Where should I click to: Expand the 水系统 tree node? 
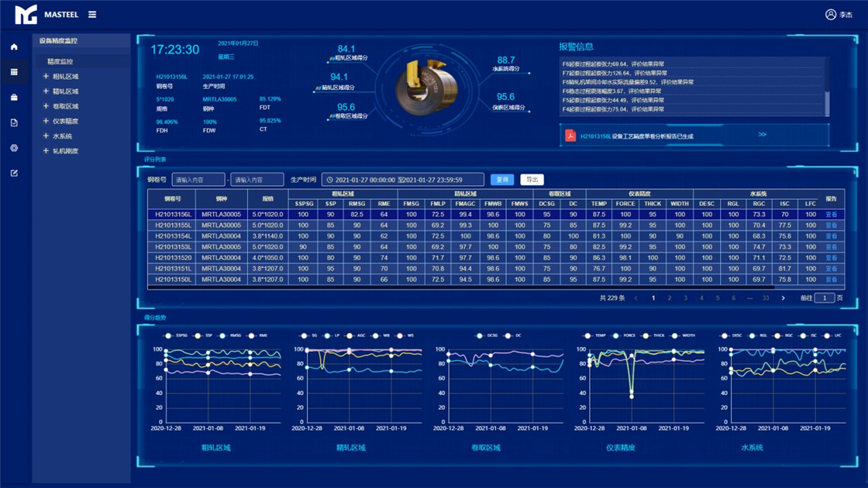click(x=46, y=136)
